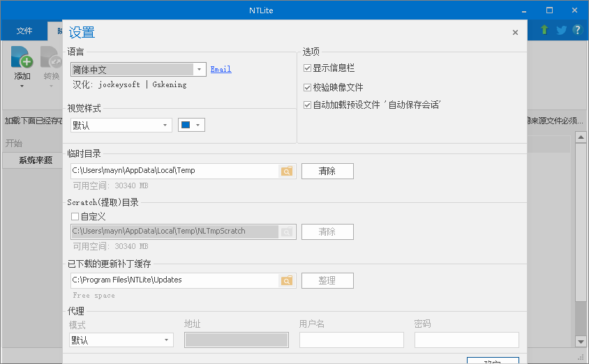Click the help question mark icon
This screenshot has width=589, height=364.
pyautogui.click(x=577, y=30)
